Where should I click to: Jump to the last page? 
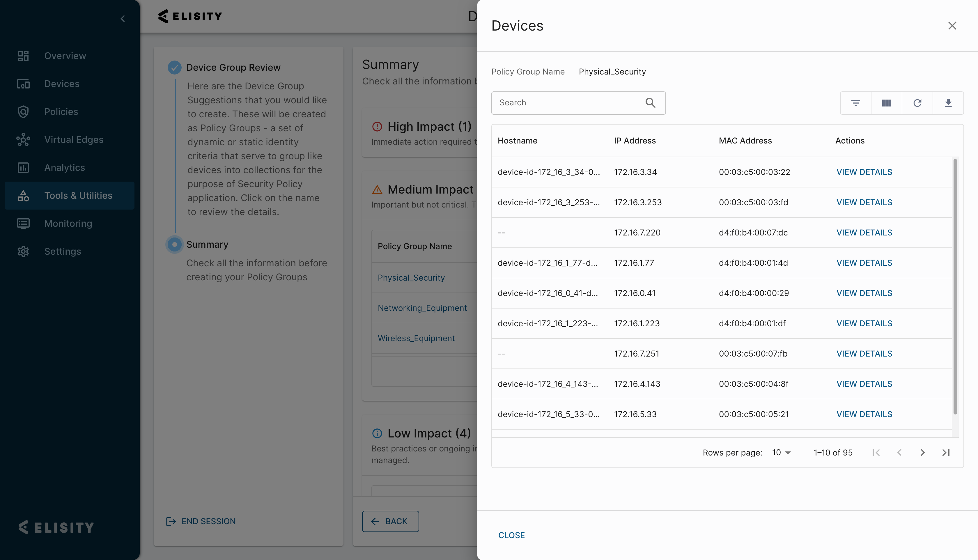946,453
